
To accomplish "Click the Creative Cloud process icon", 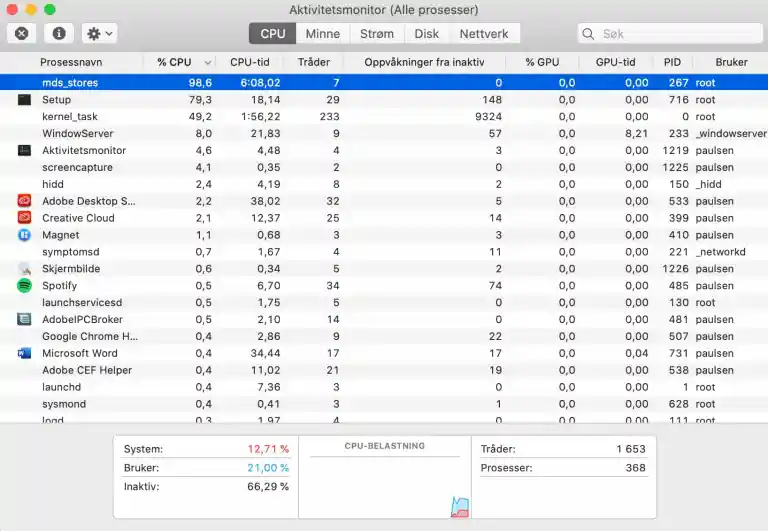I will pyautogui.click(x=24, y=218).
